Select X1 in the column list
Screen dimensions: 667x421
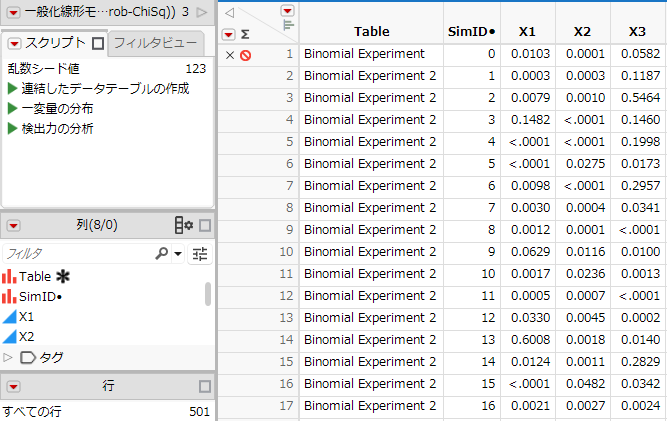click(26, 316)
